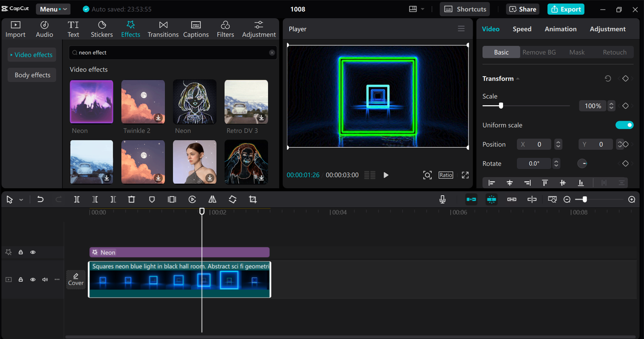Viewport: 644px width, 339px height.
Task: Toggle auto snapping on the timeline
Action: coord(492,199)
